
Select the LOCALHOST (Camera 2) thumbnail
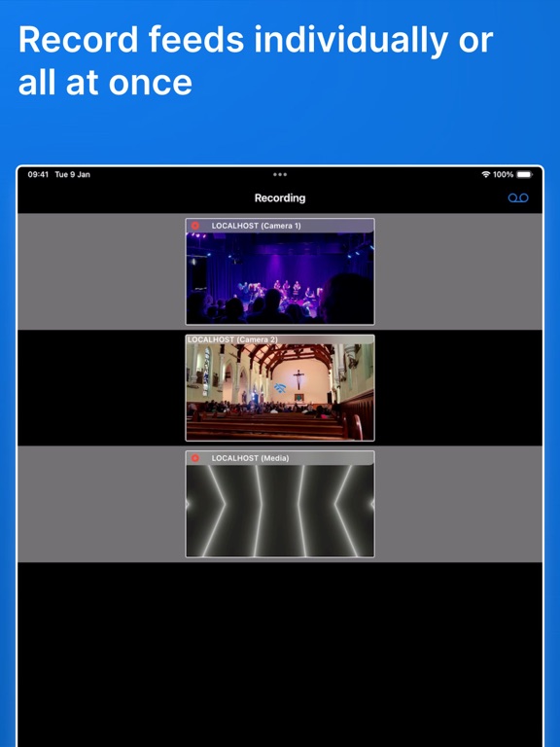(x=280, y=388)
